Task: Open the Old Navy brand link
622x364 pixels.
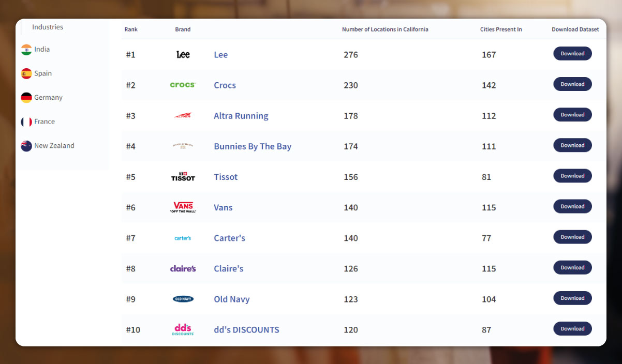Action: pyautogui.click(x=232, y=299)
